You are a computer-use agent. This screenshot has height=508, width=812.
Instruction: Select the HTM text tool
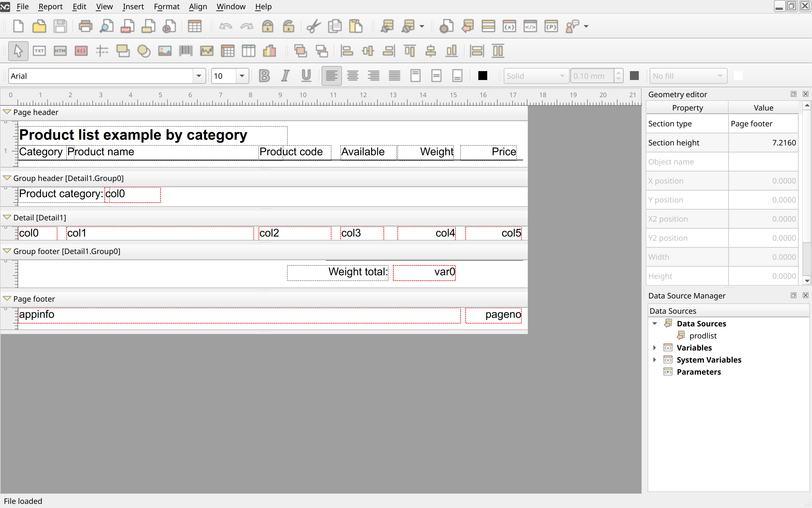pyautogui.click(x=60, y=51)
